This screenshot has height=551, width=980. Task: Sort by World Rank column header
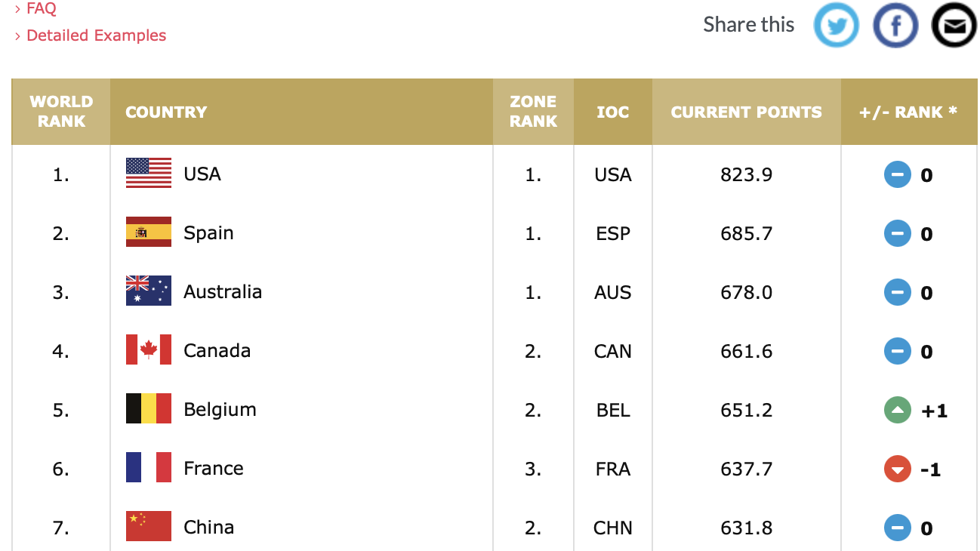[x=61, y=112]
